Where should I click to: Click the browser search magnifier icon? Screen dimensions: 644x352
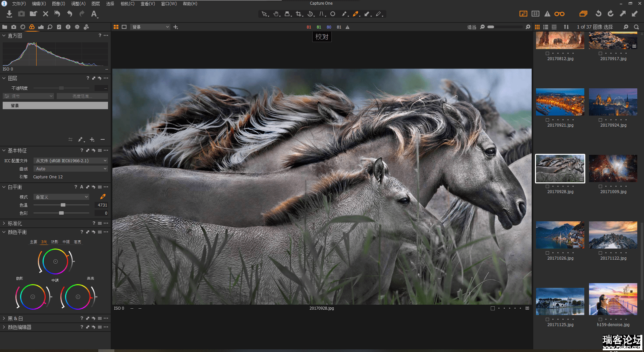click(636, 27)
